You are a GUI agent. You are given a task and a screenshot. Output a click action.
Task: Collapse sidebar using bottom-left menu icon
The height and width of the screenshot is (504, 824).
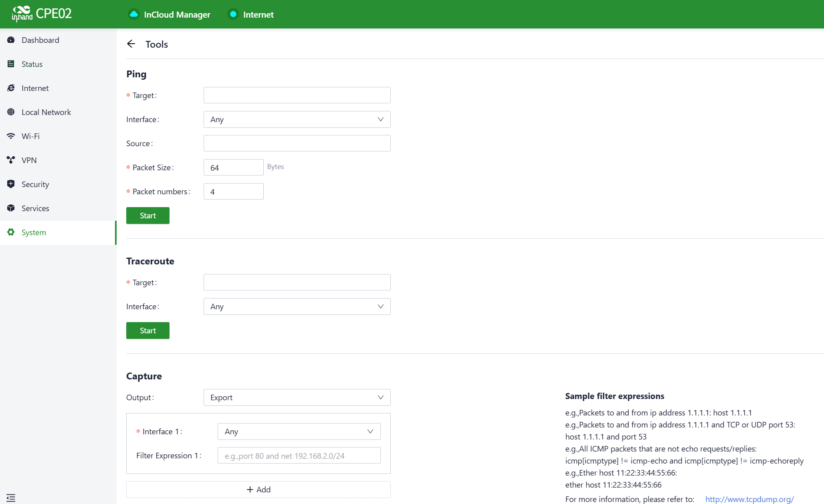coord(11,498)
